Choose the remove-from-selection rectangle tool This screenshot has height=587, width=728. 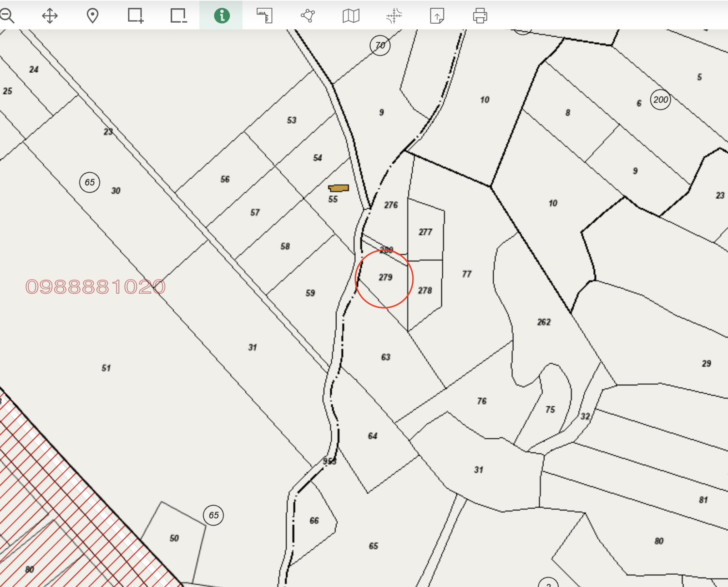(178, 16)
